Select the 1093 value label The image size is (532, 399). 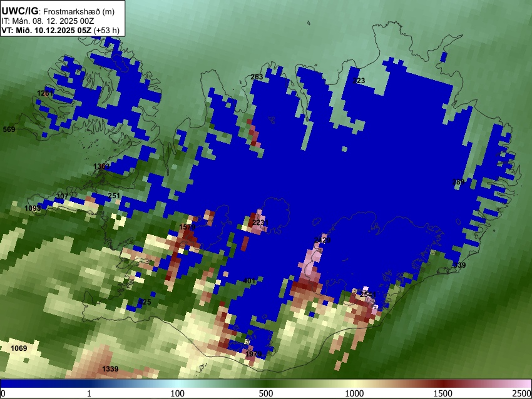point(33,208)
